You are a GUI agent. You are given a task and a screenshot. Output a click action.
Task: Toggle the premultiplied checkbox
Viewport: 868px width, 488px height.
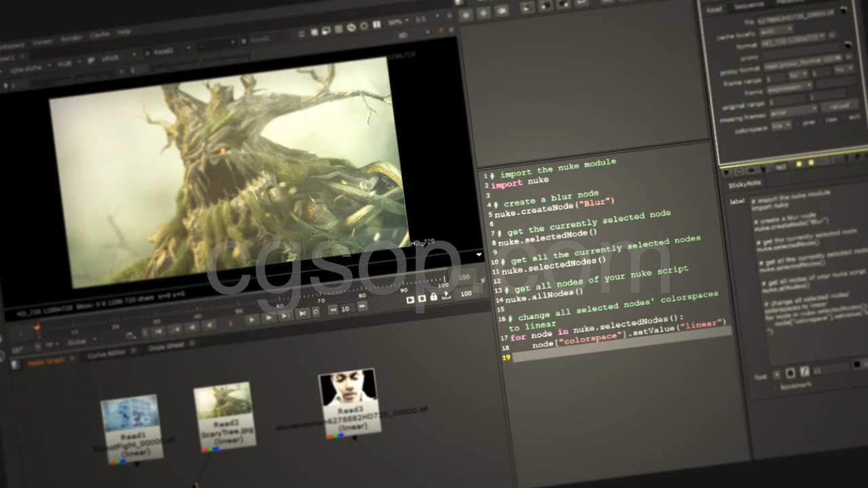[x=797, y=123]
